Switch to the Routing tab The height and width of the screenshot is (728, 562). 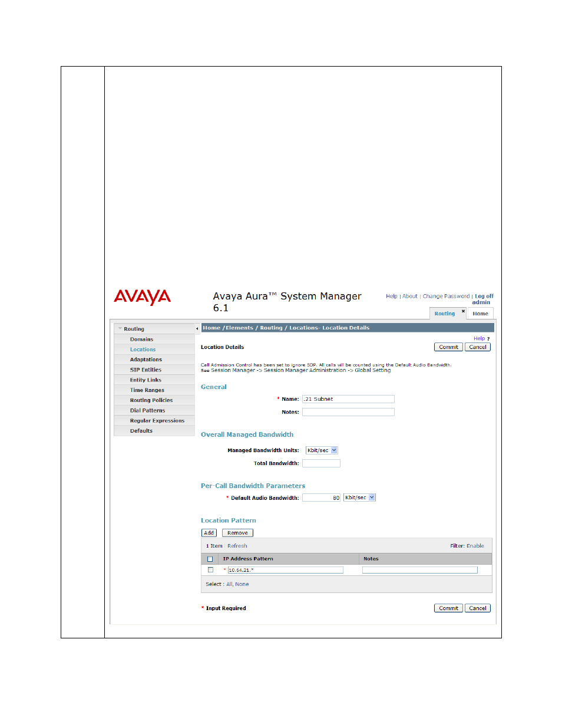pos(445,314)
